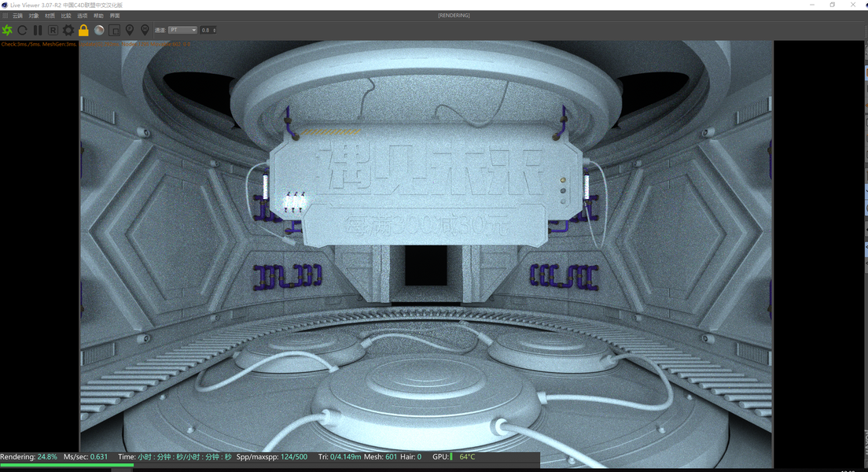The width and height of the screenshot is (868, 472).
Task: Click the [RENDERING] status label
Action: point(454,16)
